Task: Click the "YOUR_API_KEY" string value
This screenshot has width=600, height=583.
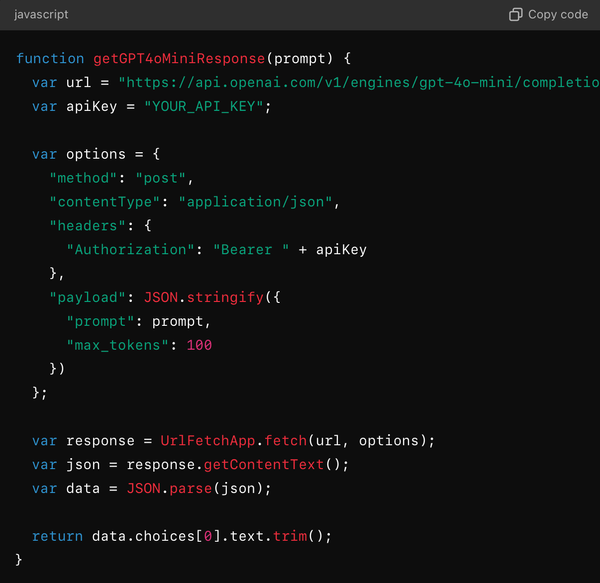Action: (207, 106)
